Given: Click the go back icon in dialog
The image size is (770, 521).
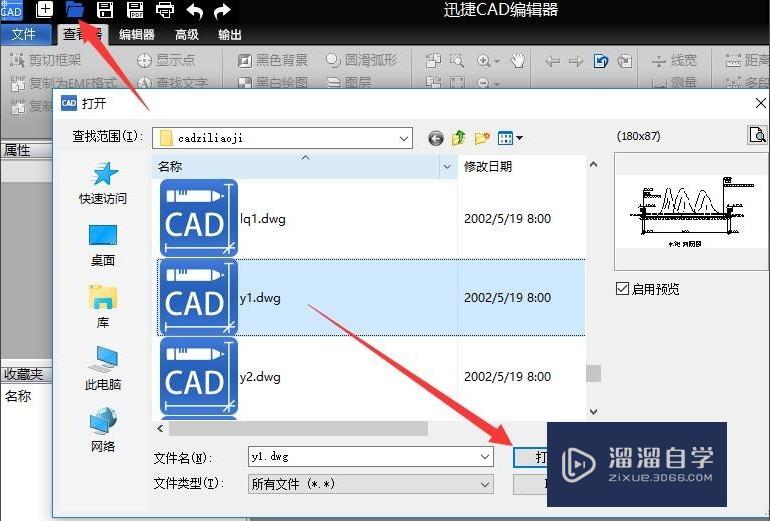Looking at the screenshot, I should pyautogui.click(x=436, y=138).
